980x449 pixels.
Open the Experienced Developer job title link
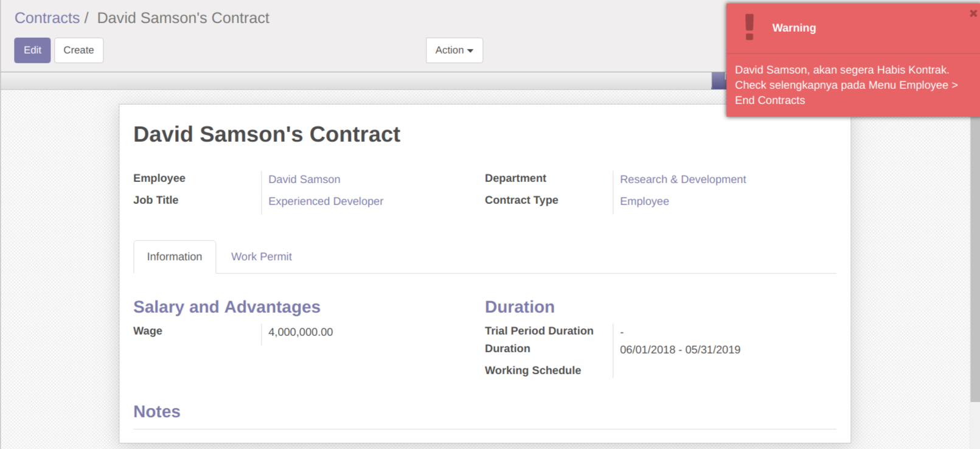coord(325,201)
